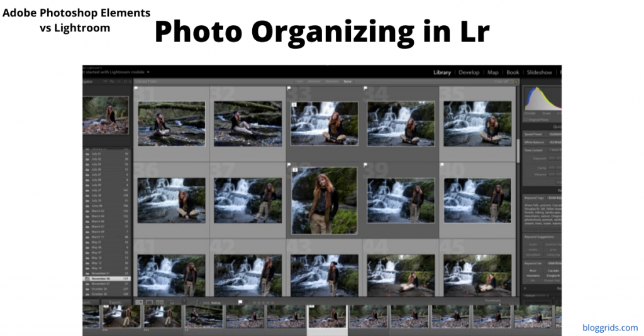
Task: Toggle pick flag on grid cell 40
Action: coord(442,165)
